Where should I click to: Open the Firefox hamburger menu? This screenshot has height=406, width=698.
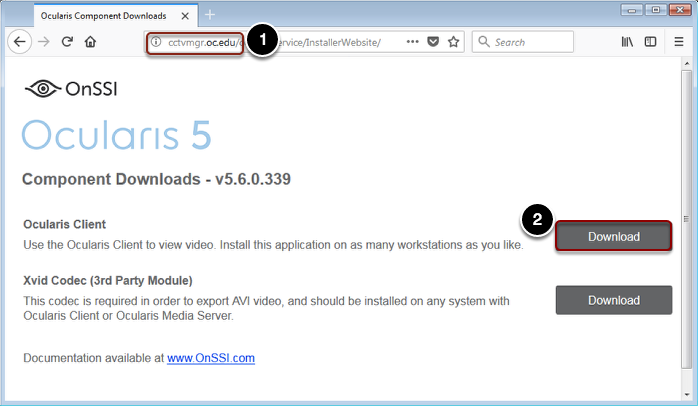[678, 42]
